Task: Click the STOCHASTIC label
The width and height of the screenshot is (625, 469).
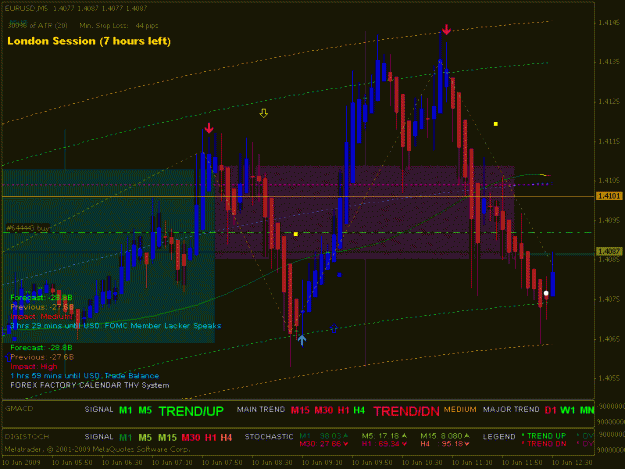Action: pos(269,437)
